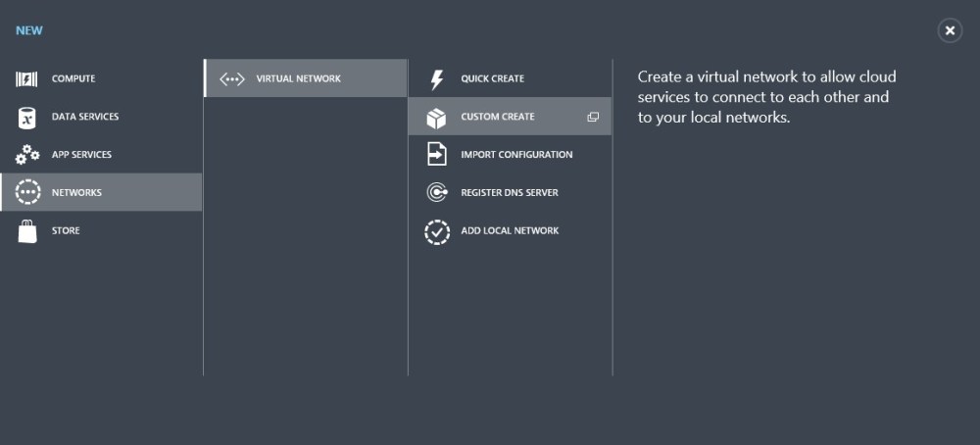Click the Virtual Network brackets icon
This screenshot has width=980, height=445.
pos(232,78)
